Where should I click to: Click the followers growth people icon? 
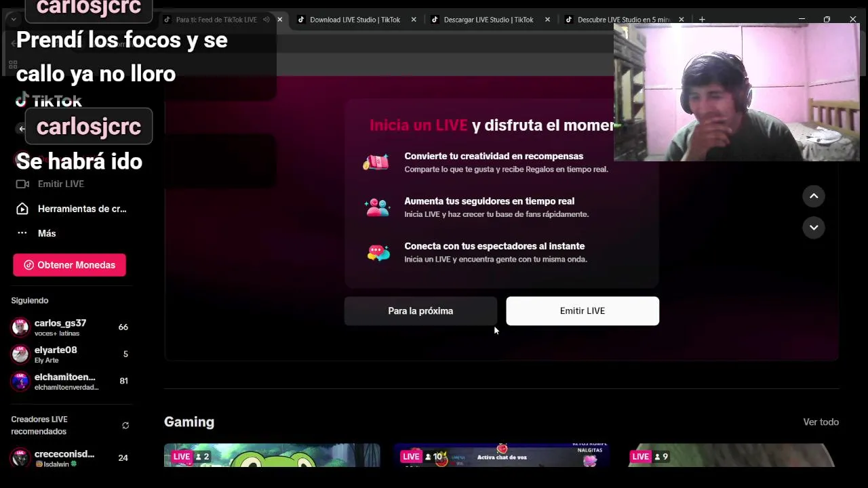[x=377, y=207]
